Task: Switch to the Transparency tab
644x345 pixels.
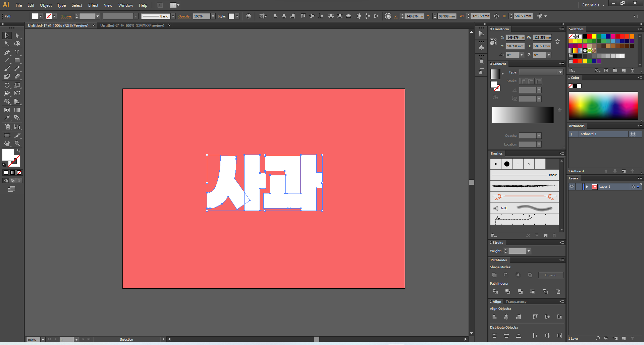Action: 516,302
